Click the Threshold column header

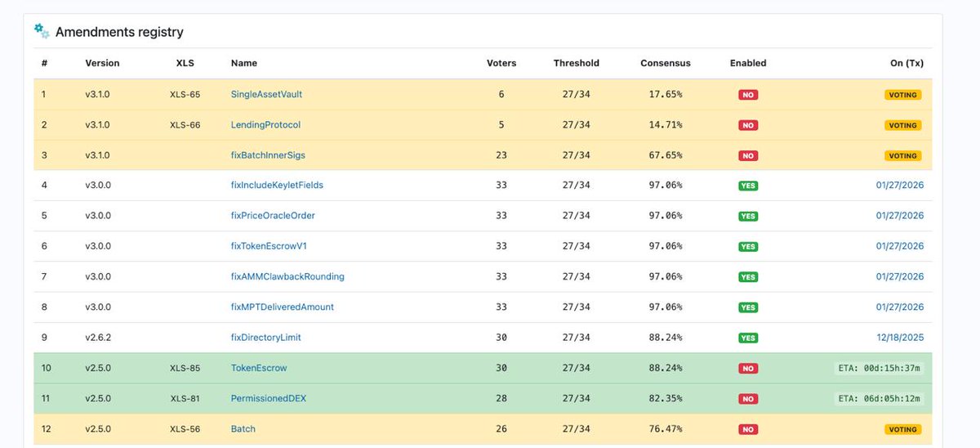pos(577,63)
